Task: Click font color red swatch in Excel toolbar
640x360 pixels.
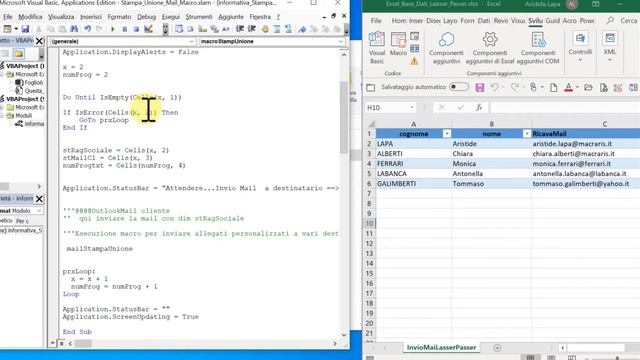Action: pyautogui.click(x=568, y=87)
